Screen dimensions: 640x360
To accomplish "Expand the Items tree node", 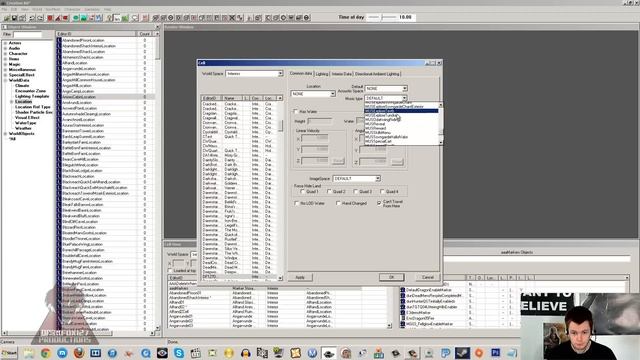I will 6,59.
